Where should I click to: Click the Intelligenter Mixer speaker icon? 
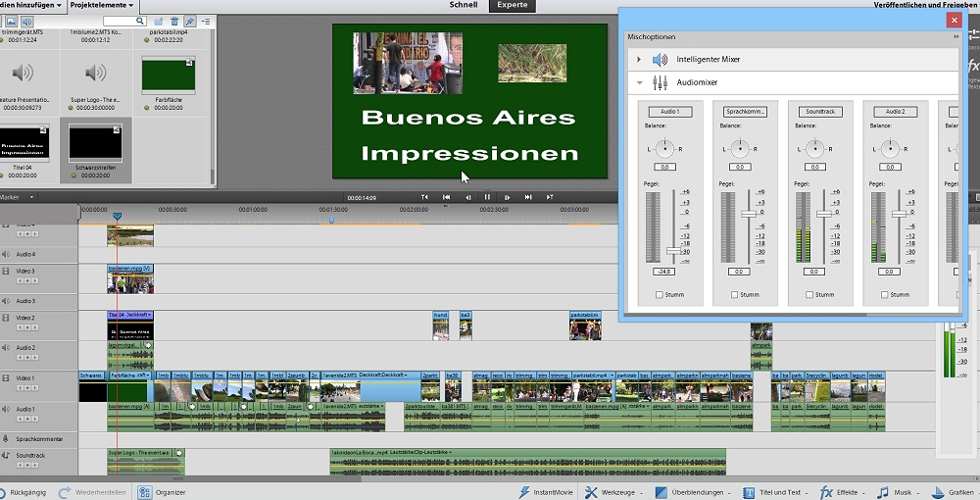click(x=660, y=60)
